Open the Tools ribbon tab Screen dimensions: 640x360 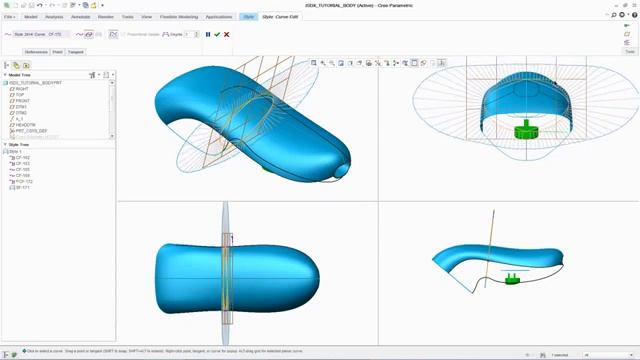[127, 17]
